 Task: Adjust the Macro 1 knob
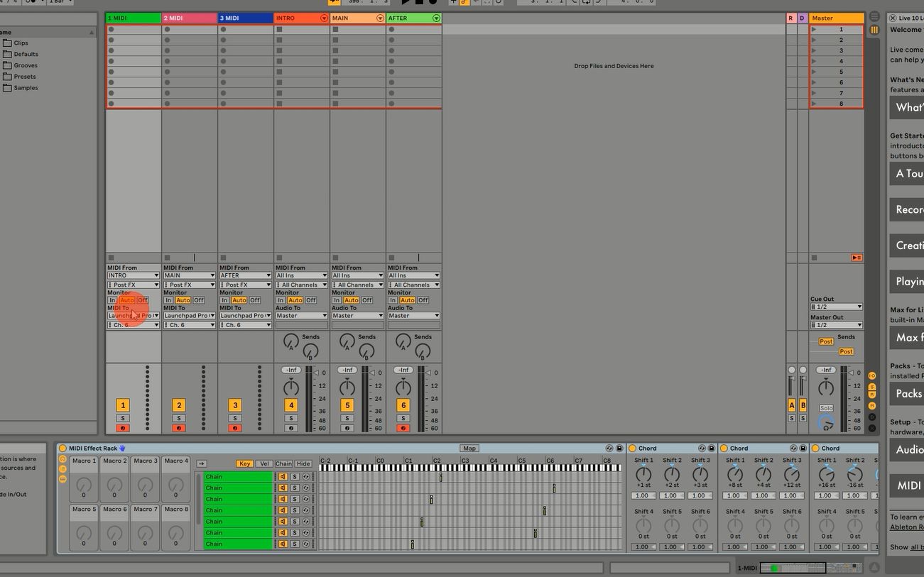[x=84, y=485]
